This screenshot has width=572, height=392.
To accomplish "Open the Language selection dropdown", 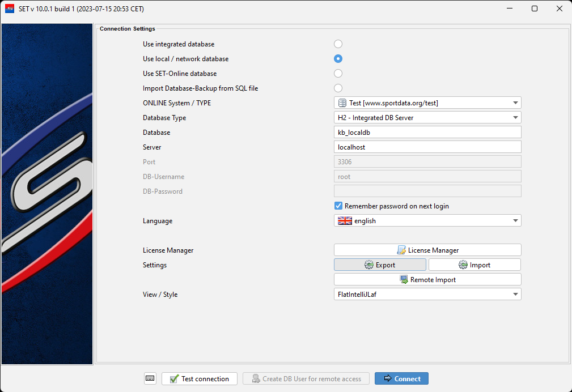I will [427, 221].
